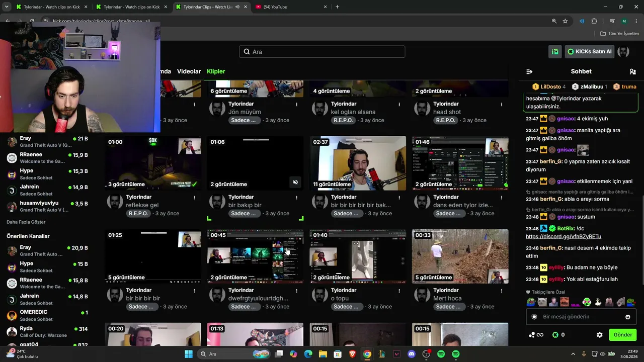Click Daha Fazla Göster in sidebar

click(x=26, y=222)
